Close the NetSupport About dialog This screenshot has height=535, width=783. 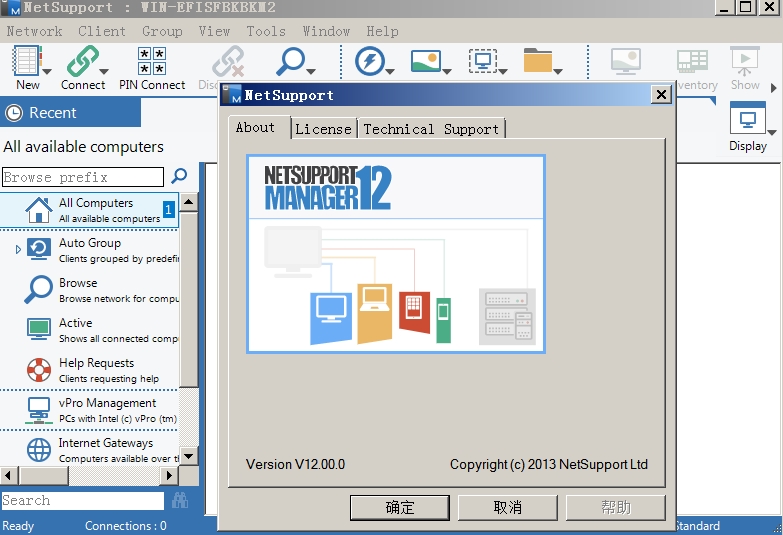661,94
